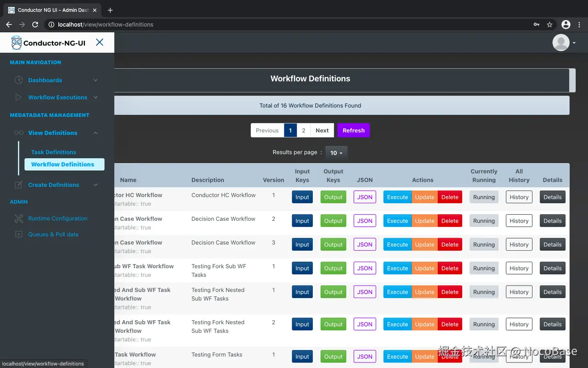Viewport: 588px width, 368px height.
Task: Click the Conductor NG UI browser tab
Action: click(52, 10)
